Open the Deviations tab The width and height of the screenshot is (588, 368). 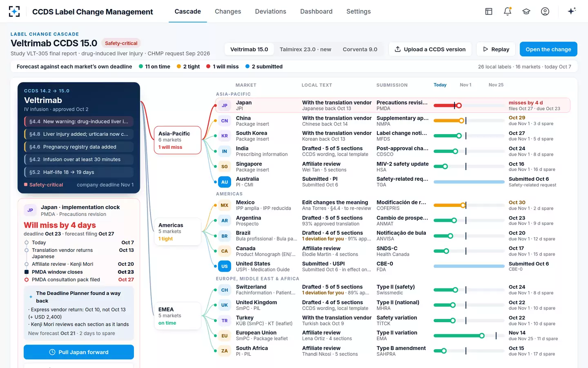(x=270, y=11)
